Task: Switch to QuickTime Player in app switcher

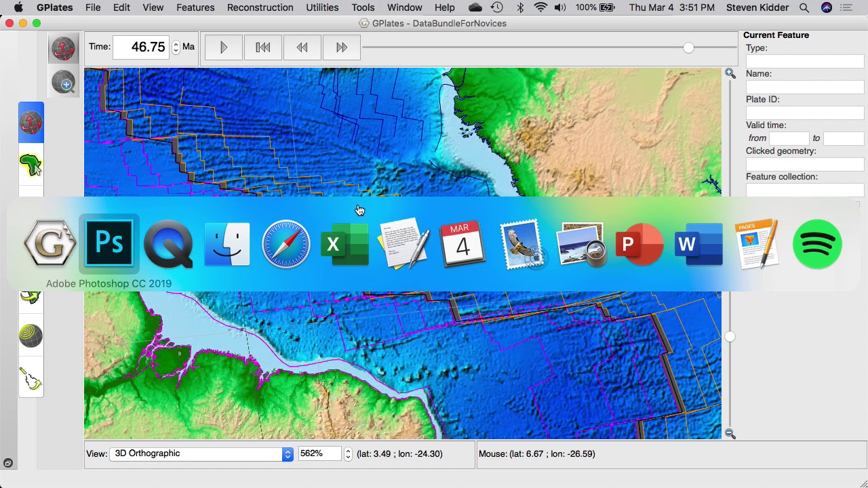Action: coord(168,244)
